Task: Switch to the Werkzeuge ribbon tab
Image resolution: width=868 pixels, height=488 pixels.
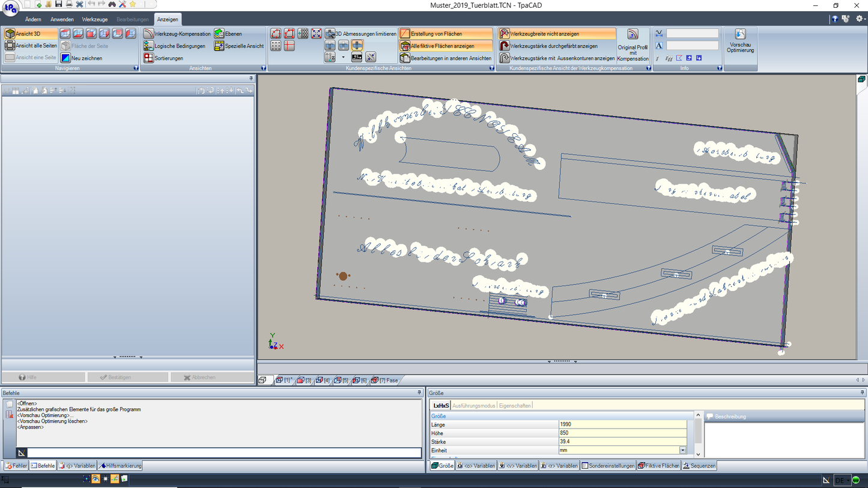Action: 94,19
